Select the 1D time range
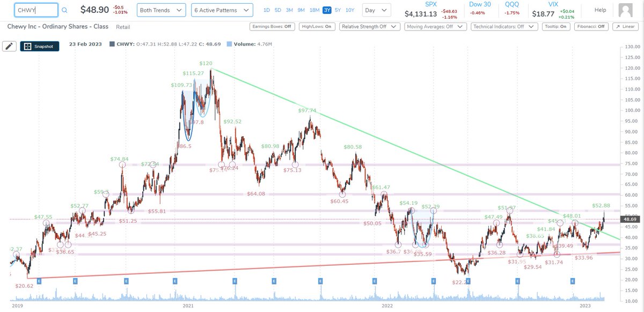644x312 pixels. click(x=267, y=10)
